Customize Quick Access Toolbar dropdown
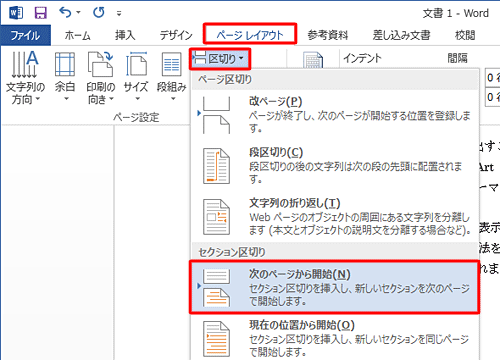 point(119,13)
